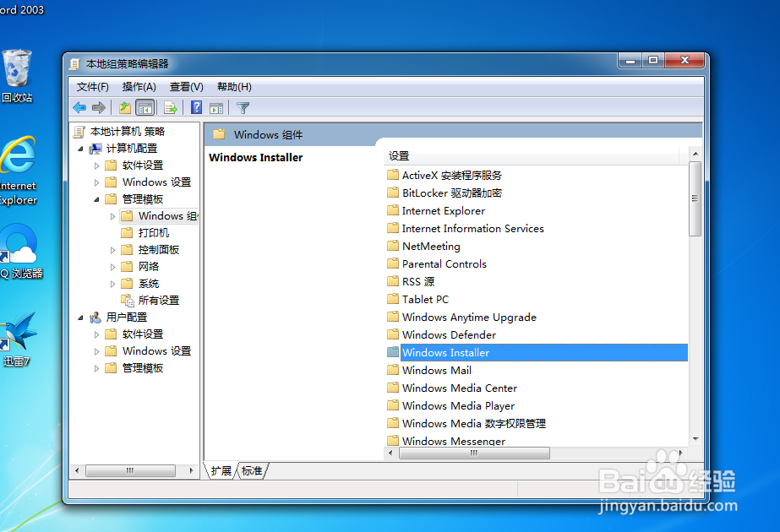Select Windows Media Center folder
This screenshot has height=532, width=780.
pyautogui.click(x=460, y=388)
